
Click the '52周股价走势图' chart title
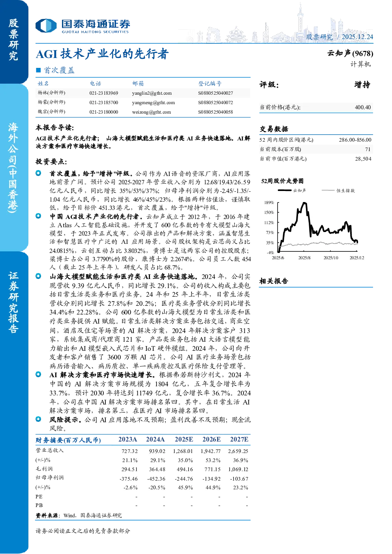tap(283, 181)
